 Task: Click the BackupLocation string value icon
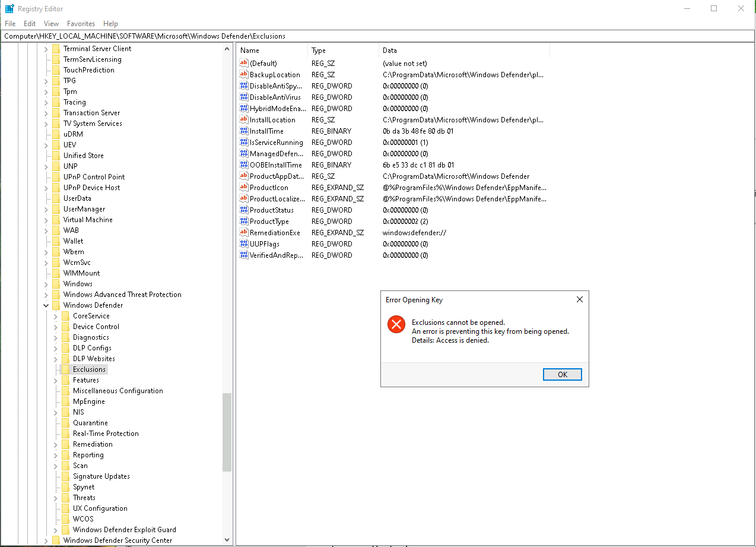point(243,74)
